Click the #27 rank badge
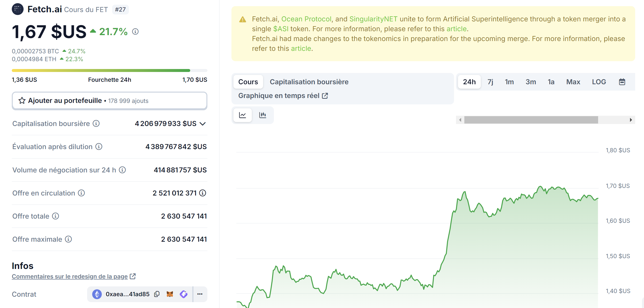This screenshot has width=644, height=308. pyautogui.click(x=120, y=10)
